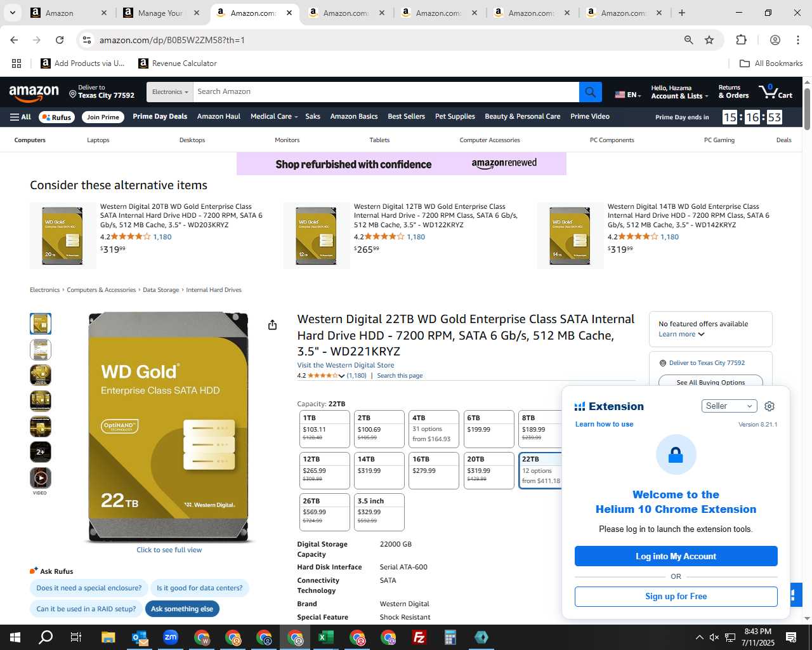Click the Amazon Renewed banner
The height and width of the screenshot is (650, 812).
(x=402, y=164)
